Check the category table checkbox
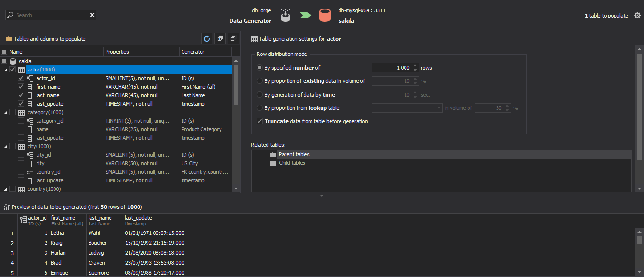 pyautogui.click(x=13, y=112)
